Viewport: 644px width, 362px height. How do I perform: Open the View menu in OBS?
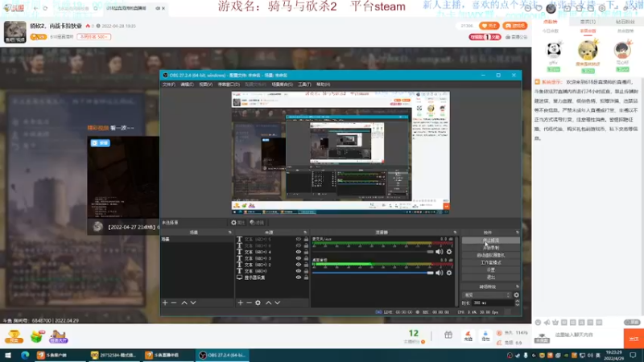click(x=206, y=84)
